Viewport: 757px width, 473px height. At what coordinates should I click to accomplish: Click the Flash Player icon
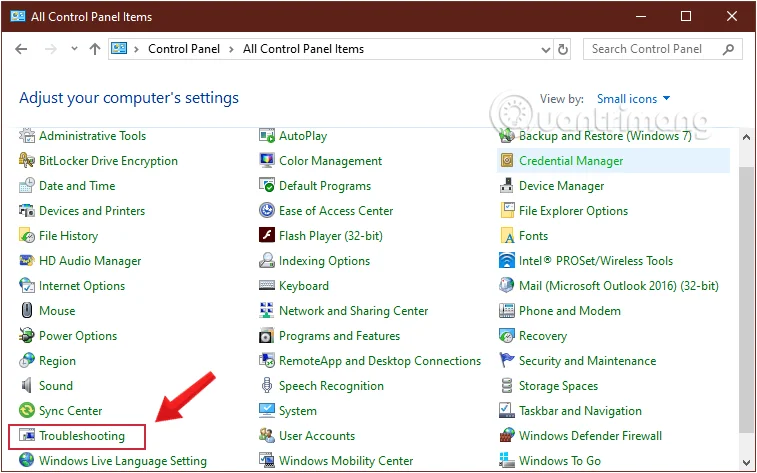(x=266, y=236)
